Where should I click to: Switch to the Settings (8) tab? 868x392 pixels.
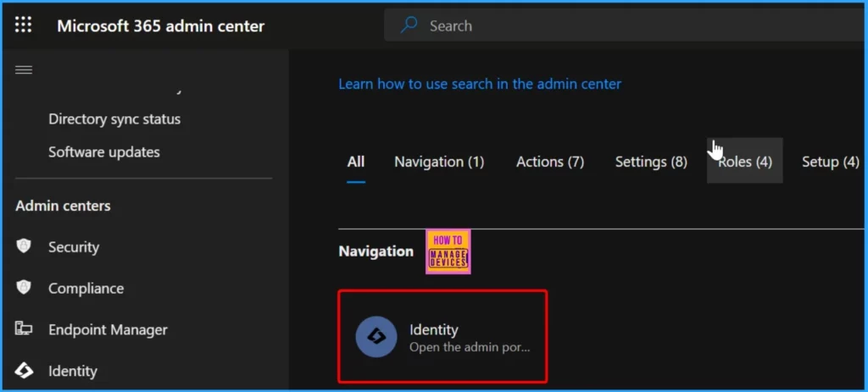pos(651,162)
